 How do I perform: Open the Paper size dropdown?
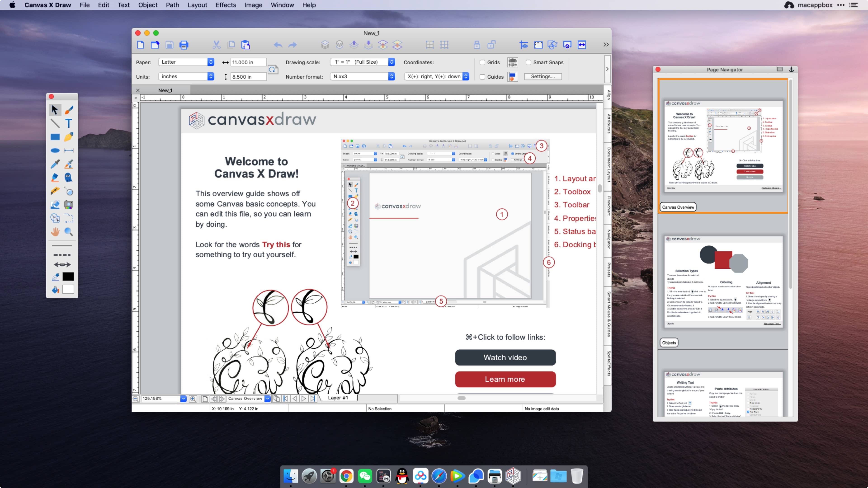tap(186, 62)
